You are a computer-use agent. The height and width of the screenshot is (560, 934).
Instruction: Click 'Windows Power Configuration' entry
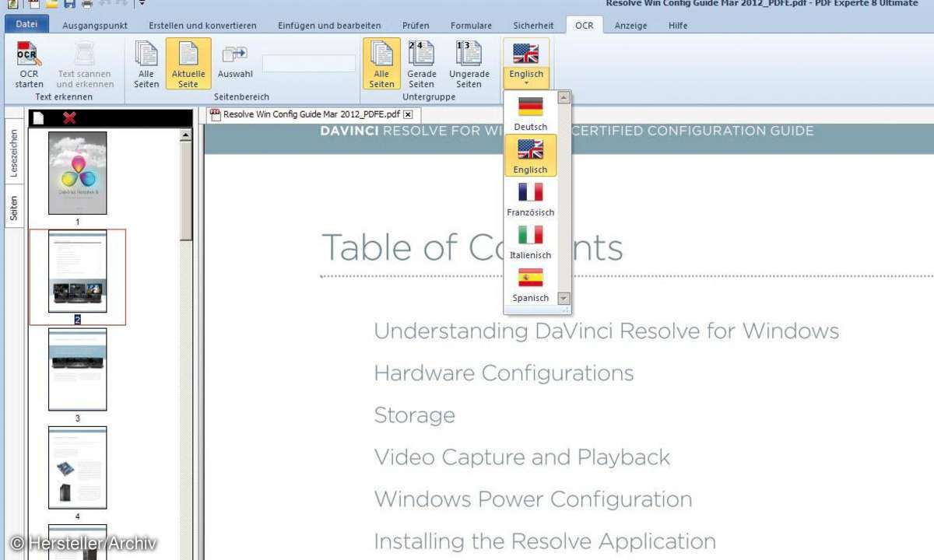[x=532, y=499]
